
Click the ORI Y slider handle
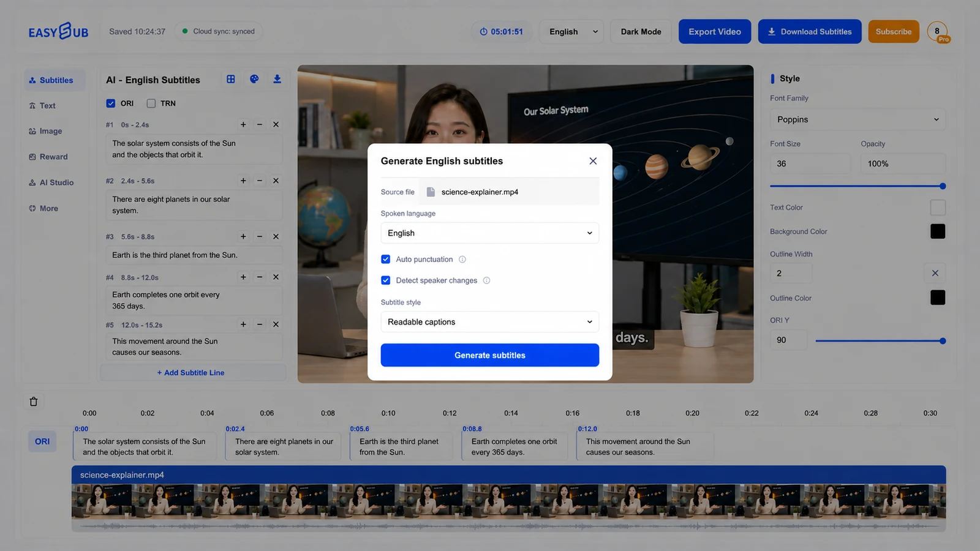(942, 341)
